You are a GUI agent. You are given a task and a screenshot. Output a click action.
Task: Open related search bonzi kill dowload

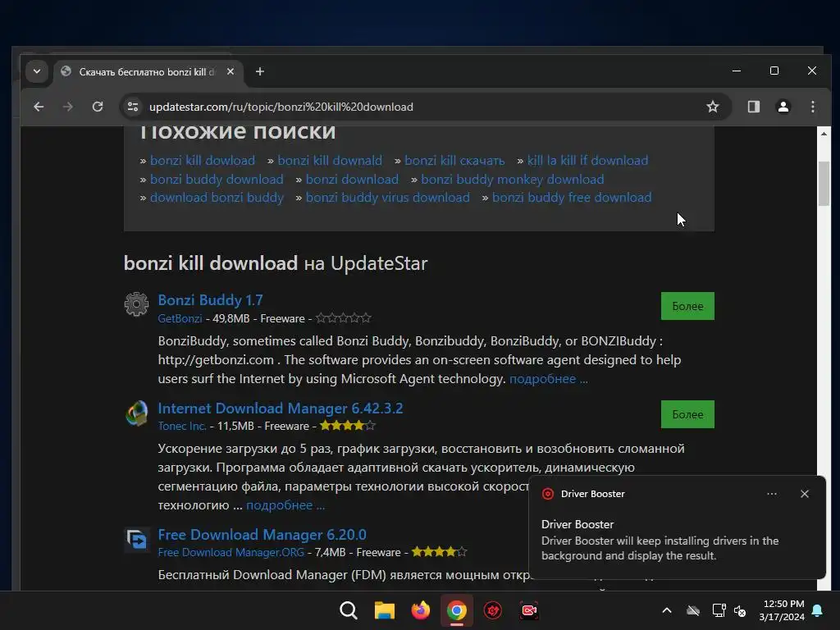[203, 160]
